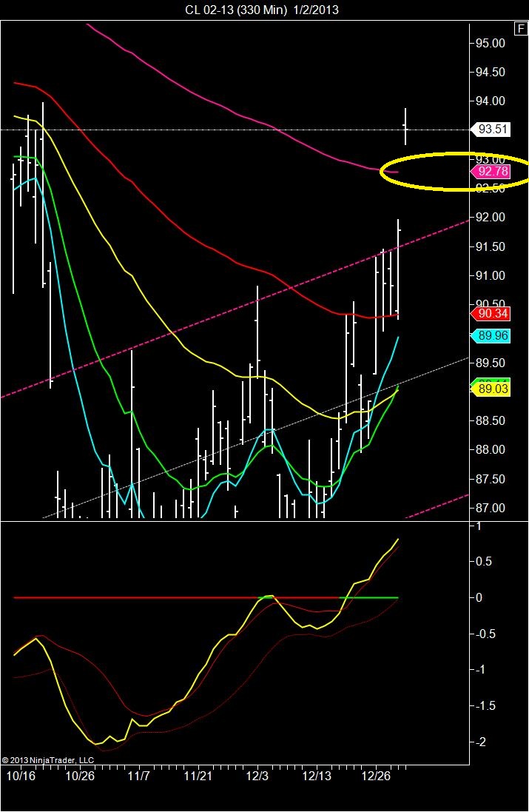
Task: Click indicator axis value -2
Action: click(480, 742)
